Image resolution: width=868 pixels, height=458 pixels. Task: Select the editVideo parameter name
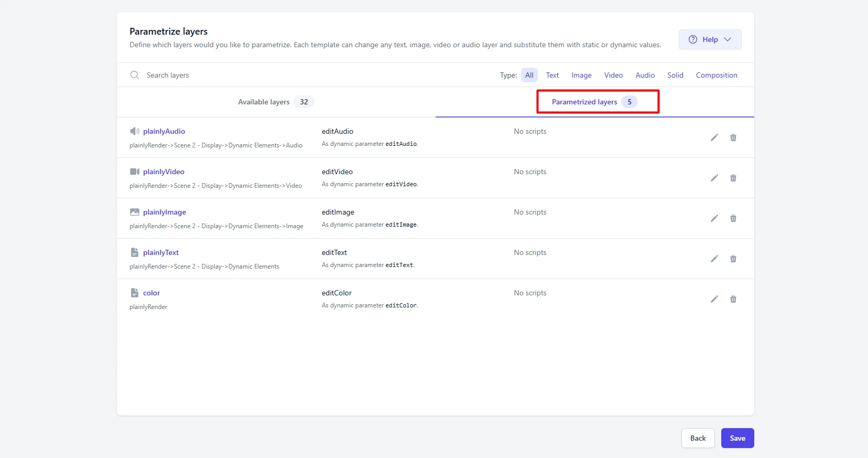coord(337,172)
